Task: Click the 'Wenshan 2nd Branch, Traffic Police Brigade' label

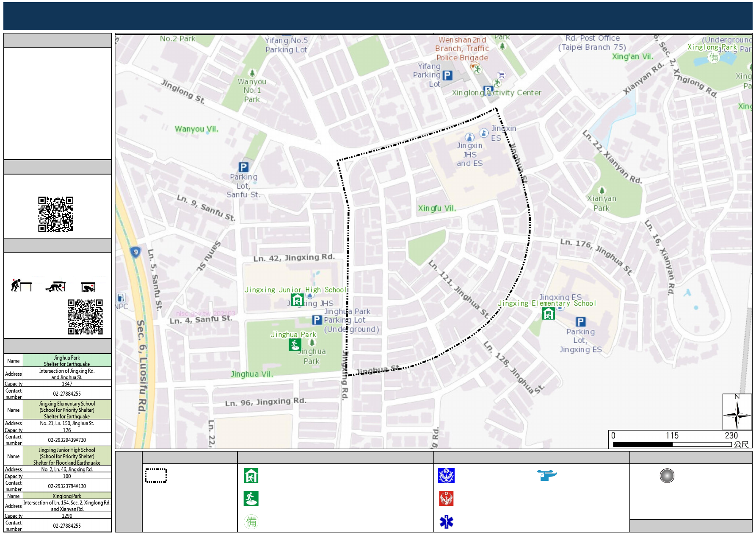Action: click(x=462, y=49)
